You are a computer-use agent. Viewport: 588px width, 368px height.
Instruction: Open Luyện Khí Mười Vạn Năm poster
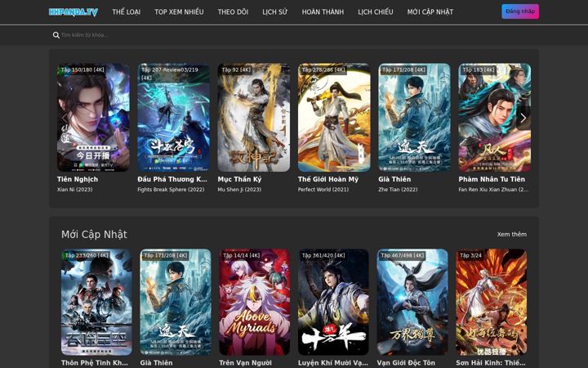pyautogui.click(x=333, y=302)
